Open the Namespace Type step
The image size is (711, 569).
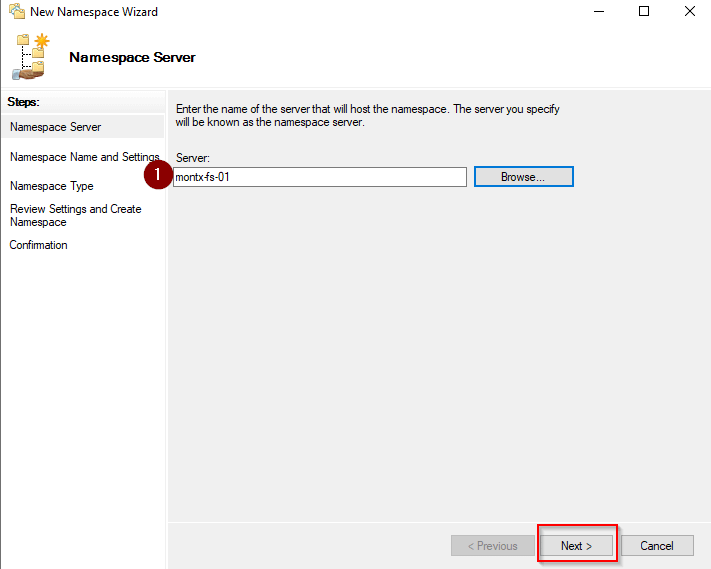(52, 186)
